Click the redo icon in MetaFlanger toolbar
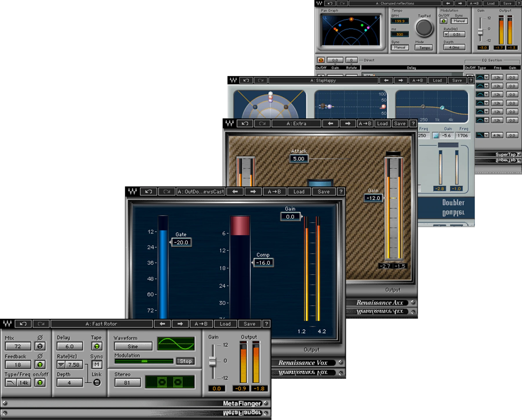Viewport: 522px width, 420px height. [x=41, y=324]
